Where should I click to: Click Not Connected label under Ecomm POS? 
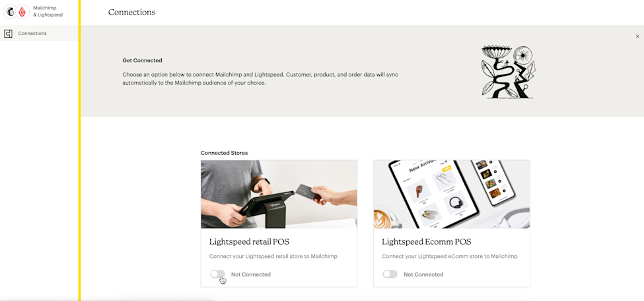click(423, 275)
